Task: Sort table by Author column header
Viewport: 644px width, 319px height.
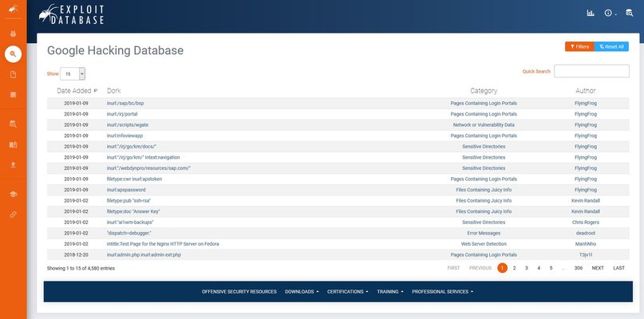Action: [x=585, y=91]
